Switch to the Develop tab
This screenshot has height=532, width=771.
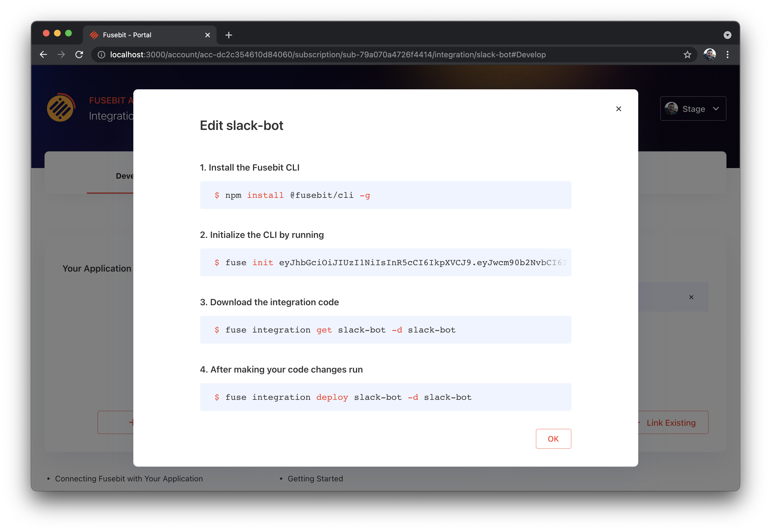tap(125, 176)
